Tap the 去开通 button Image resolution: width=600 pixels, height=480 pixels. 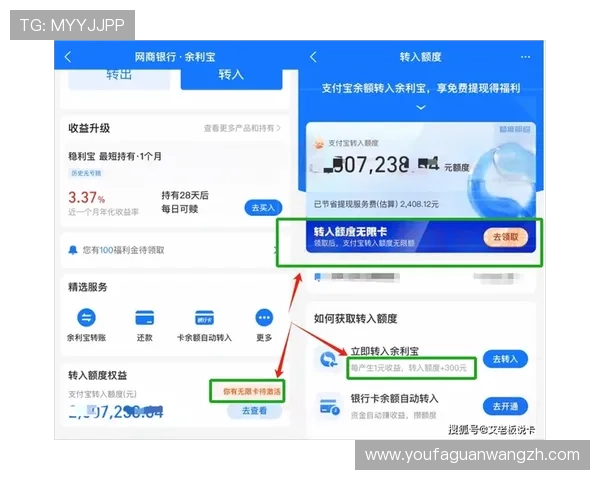[505, 406]
